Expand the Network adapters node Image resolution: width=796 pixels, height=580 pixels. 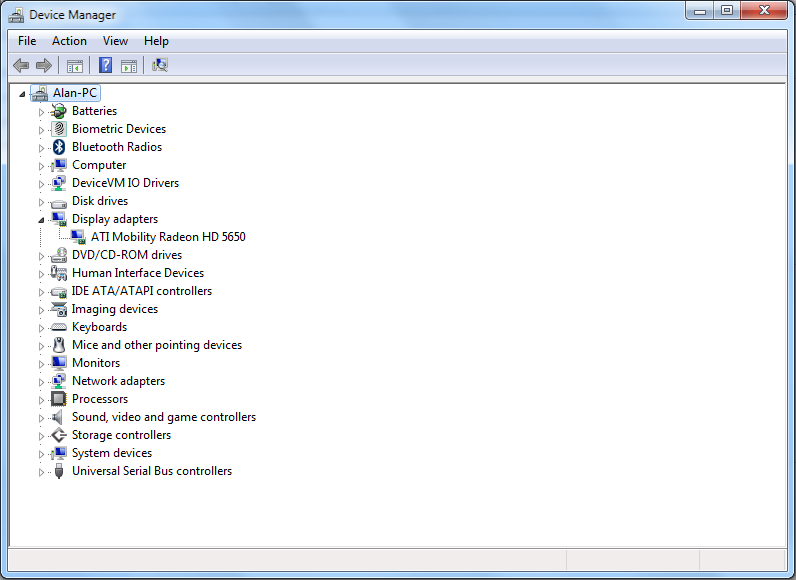click(x=41, y=383)
